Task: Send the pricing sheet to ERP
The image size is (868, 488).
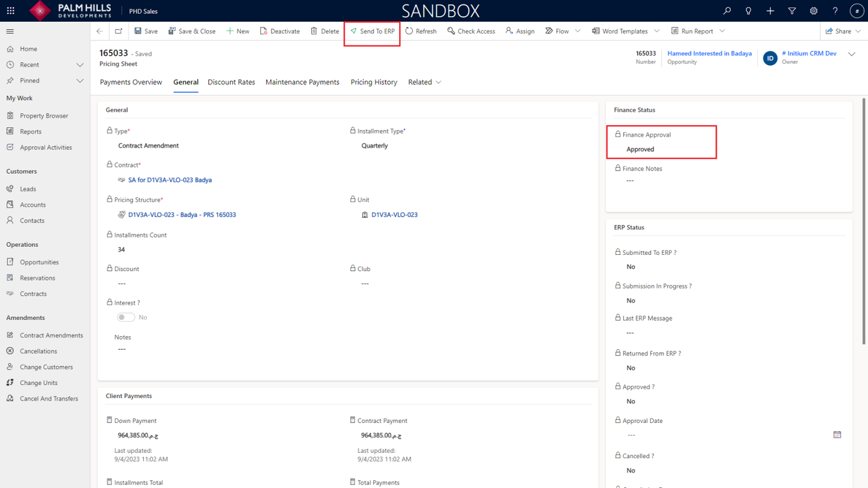Action: (373, 31)
